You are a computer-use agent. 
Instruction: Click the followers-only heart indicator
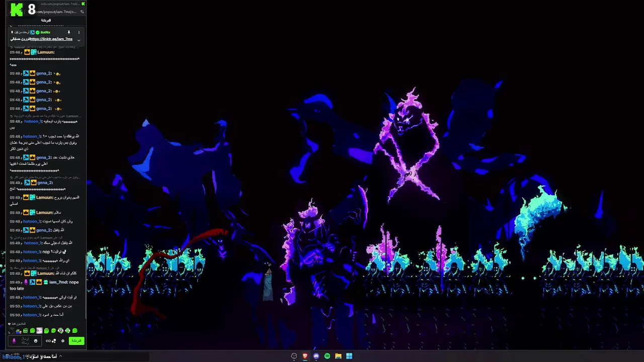tap(10, 324)
